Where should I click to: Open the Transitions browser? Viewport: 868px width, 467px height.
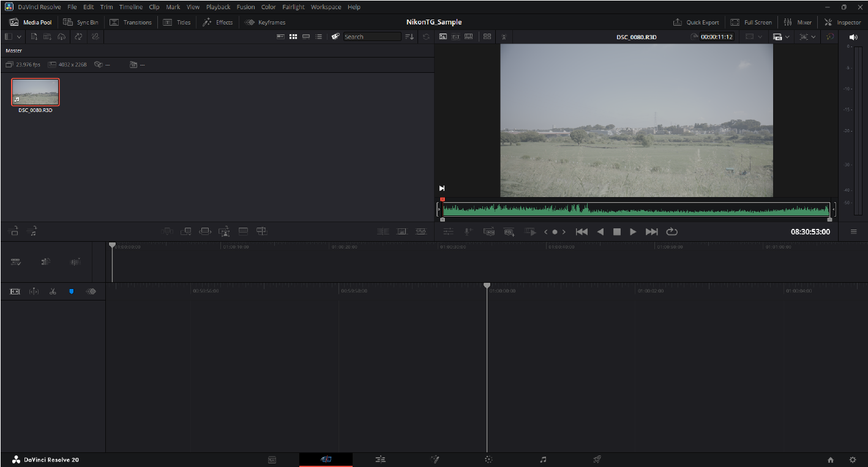131,22
